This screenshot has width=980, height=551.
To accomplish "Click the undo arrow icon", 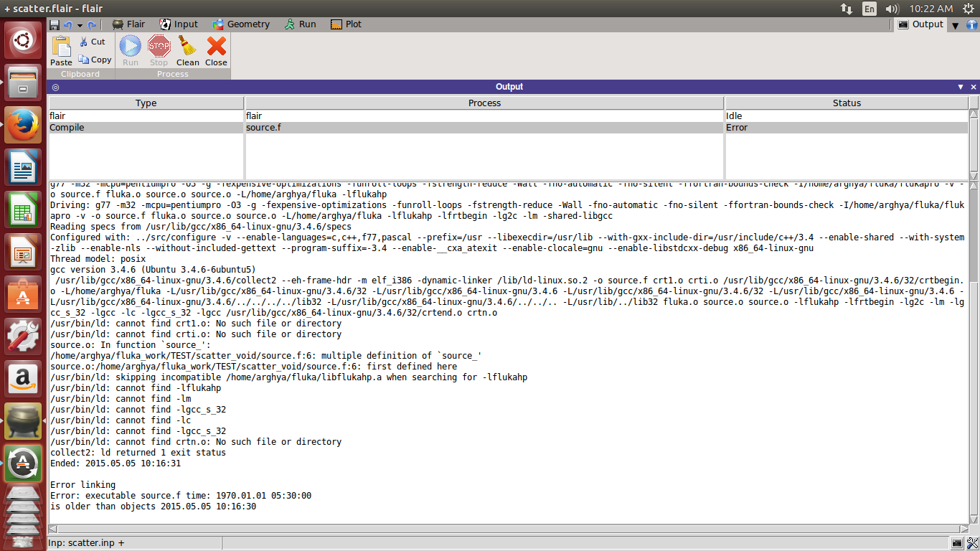I will coord(67,24).
